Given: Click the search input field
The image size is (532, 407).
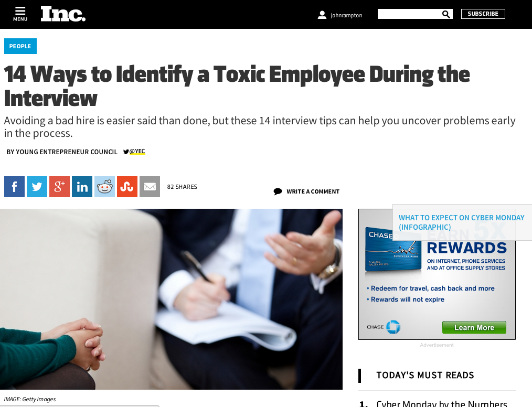Looking at the screenshot, I should coord(410,14).
